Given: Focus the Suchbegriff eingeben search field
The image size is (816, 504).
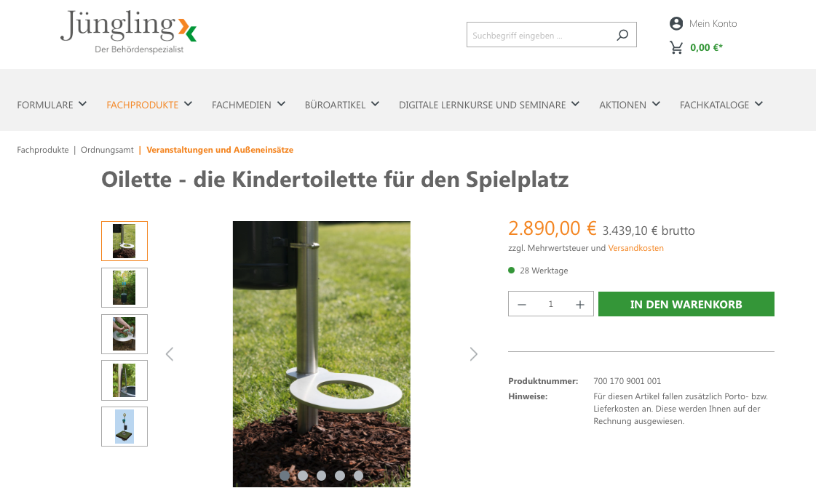Looking at the screenshot, I should point(542,35).
